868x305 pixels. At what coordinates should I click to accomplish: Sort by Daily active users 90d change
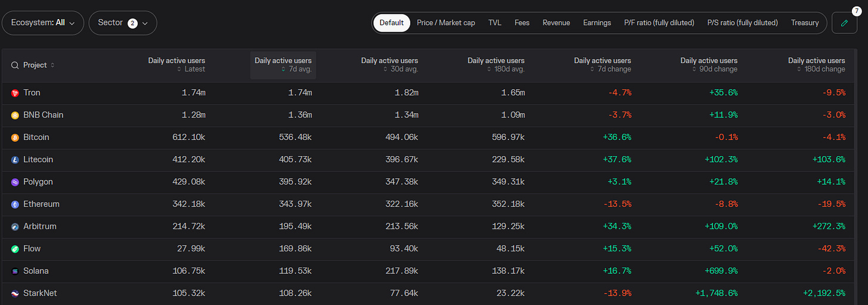(x=709, y=65)
